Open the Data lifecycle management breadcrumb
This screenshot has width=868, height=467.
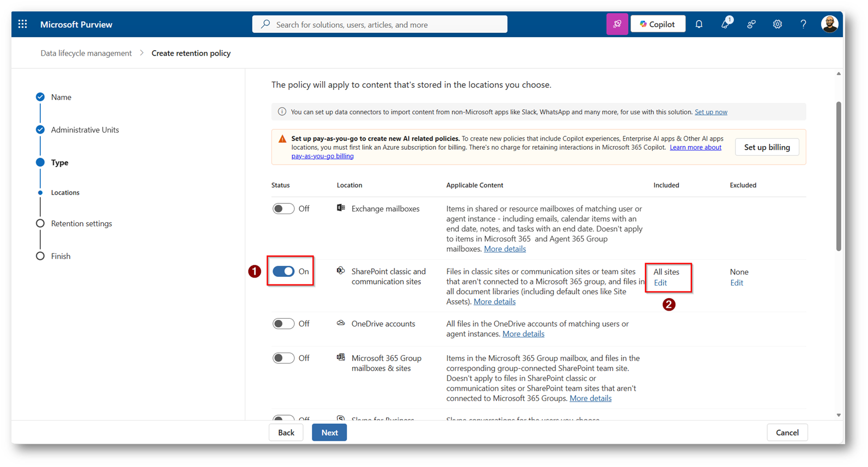[x=86, y=53]
